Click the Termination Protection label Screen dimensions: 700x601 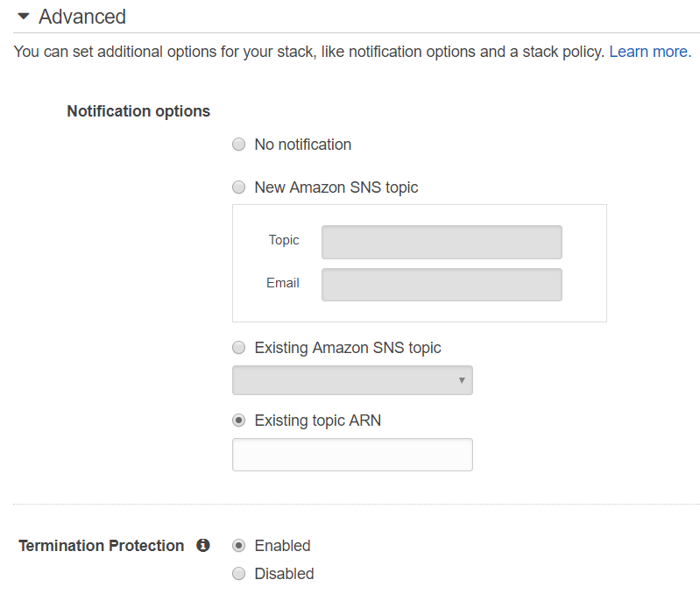point(102,546)
